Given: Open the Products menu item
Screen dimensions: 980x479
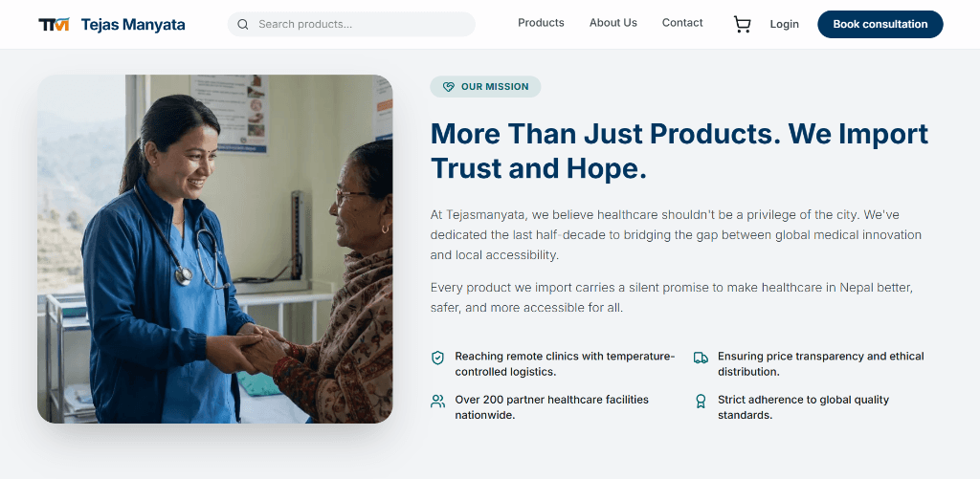Looking at the screenshot, I should (541, 23).
